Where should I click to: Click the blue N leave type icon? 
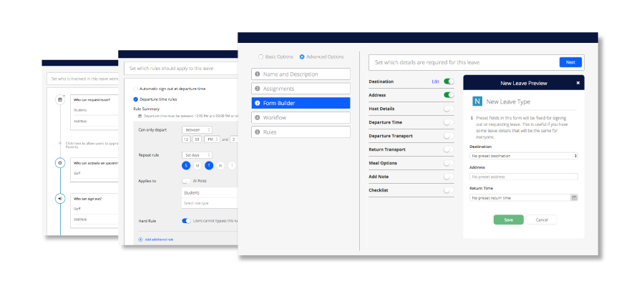pos(477,102)
